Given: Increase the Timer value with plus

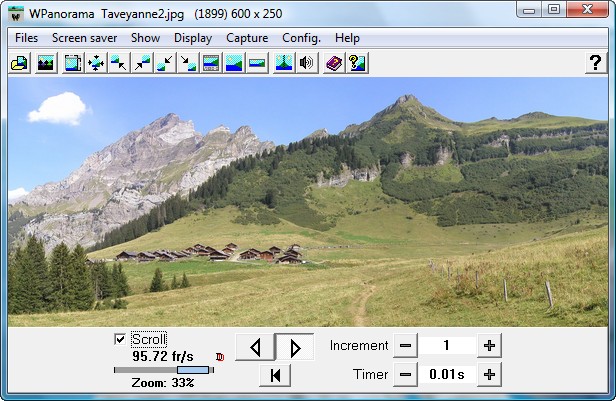Looking at the screenshot, I should (x=490, y=375).
